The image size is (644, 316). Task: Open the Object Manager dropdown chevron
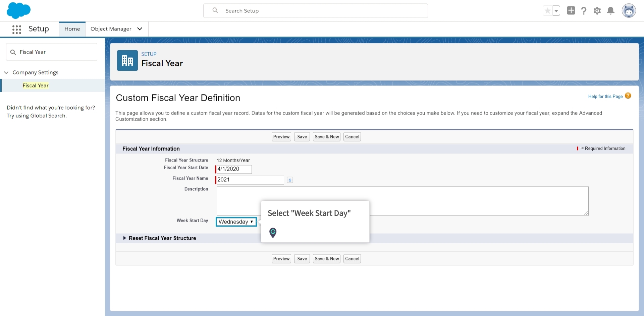(x=140, y=29)
